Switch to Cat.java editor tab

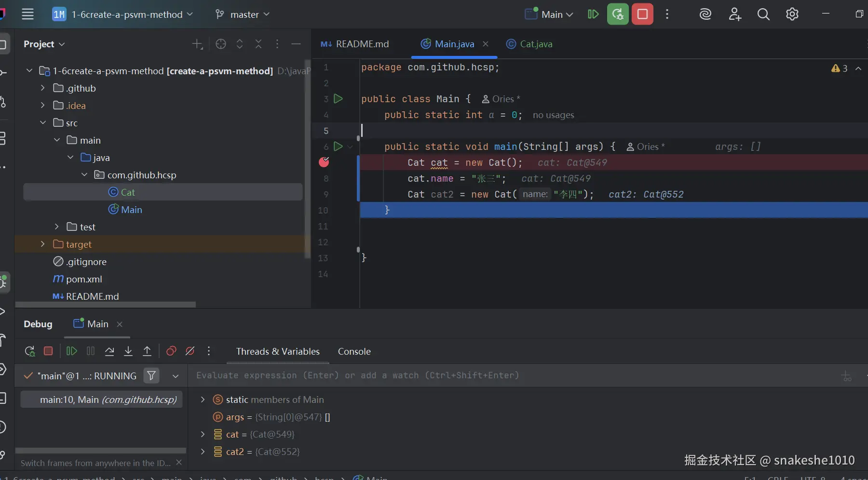529,44
